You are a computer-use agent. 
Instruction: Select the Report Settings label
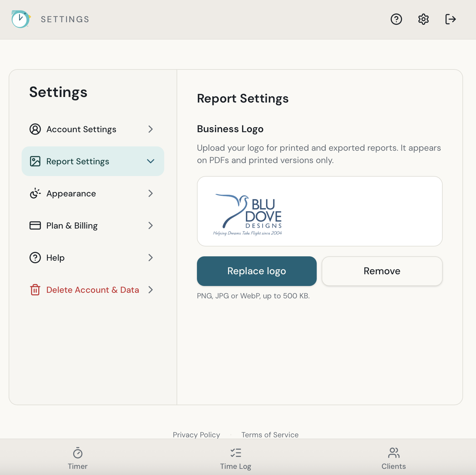pos(78,162)
